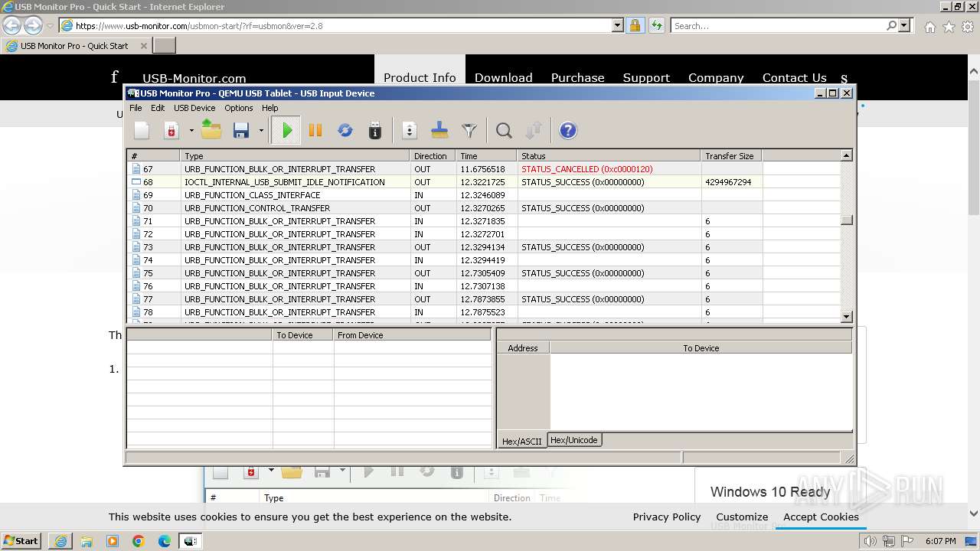
Task: Select the IOCTL_INTERNAL_USB_SUBMIT_IDLE_NOTIFICATION row
Action: point(484,182)
